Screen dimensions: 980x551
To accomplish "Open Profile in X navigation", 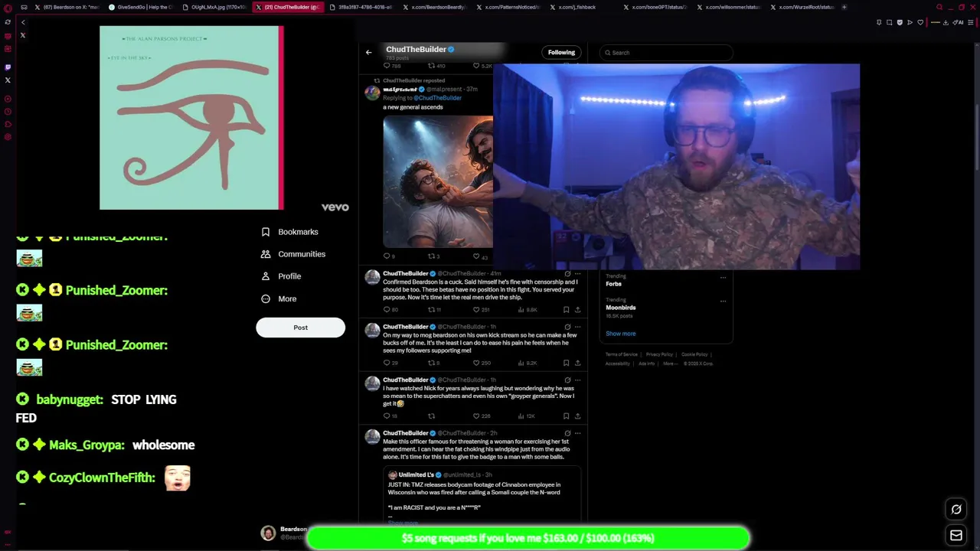I will click(x=289, y=276).
